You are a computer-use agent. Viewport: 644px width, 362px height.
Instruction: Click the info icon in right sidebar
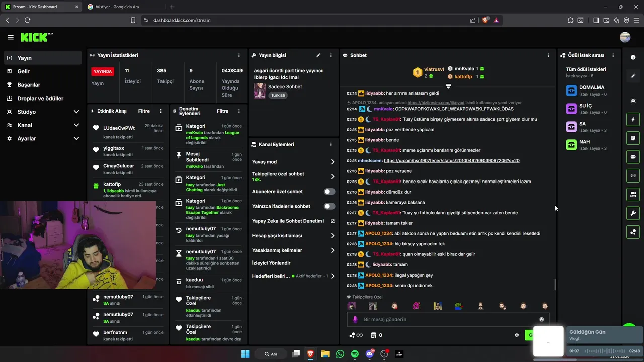[633, 57]
